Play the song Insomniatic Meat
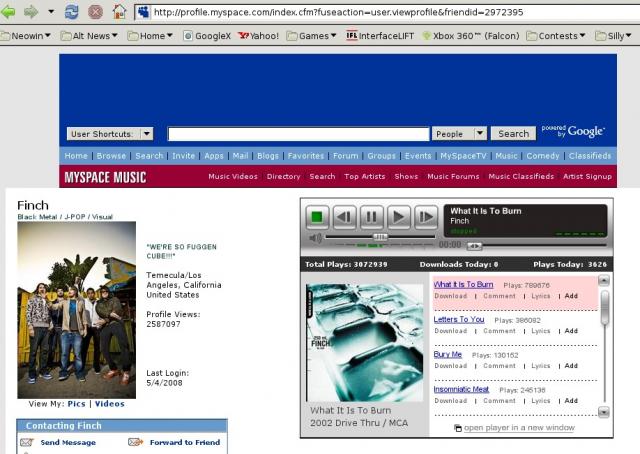This screenshot has width=640, height=454. 461,389
